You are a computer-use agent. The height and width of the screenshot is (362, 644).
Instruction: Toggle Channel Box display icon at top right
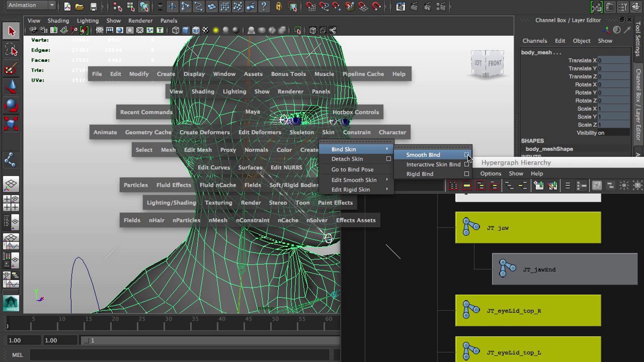tap(636, 7)
